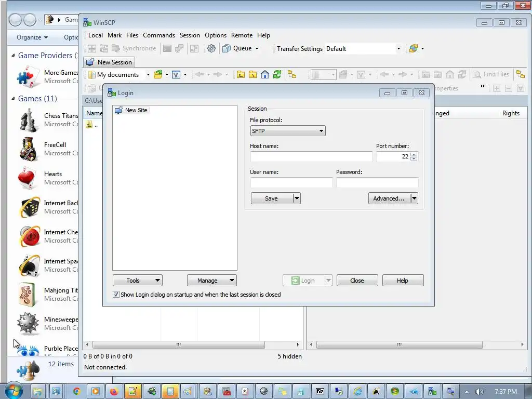The height and width of the screenshot is (399, 532).
Task: Open the Local menu
Action: click(96, 35)
